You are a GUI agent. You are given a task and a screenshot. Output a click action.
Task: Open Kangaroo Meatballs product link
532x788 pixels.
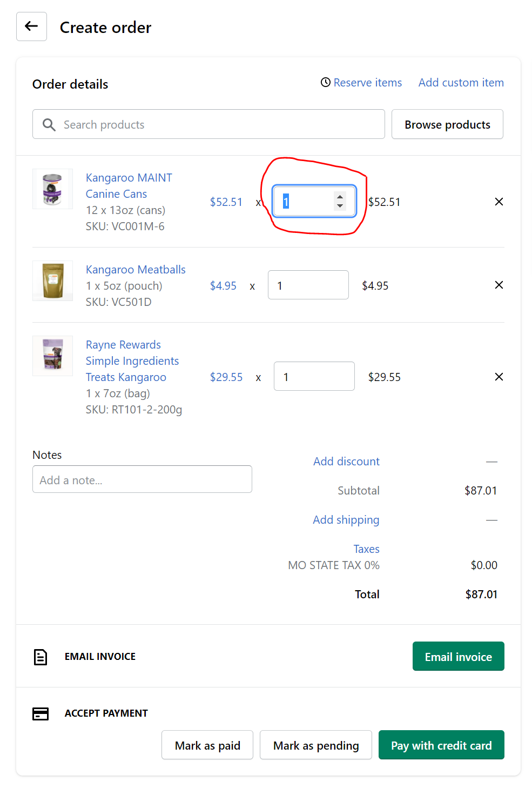point(136,270)
